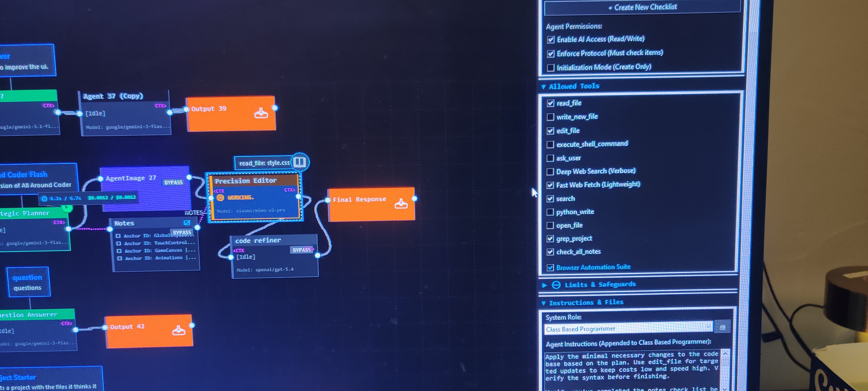Click the icon button beside System Role

722,327
